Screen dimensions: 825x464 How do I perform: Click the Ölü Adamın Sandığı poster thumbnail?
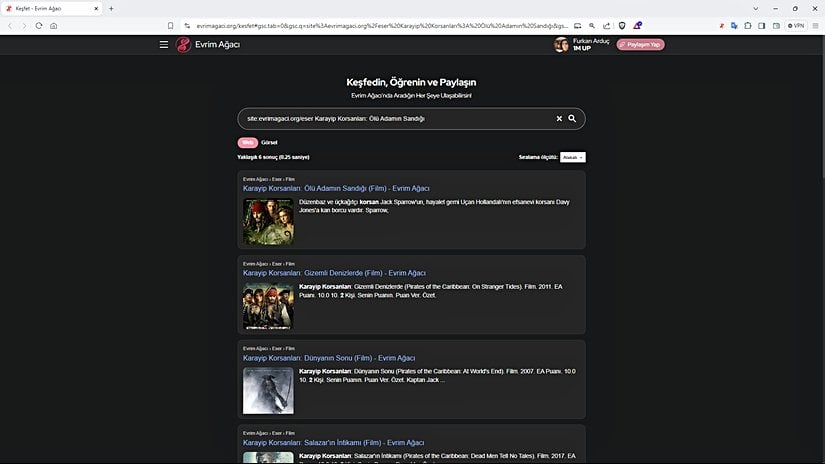pyautogui.click(x=268, y=221)
